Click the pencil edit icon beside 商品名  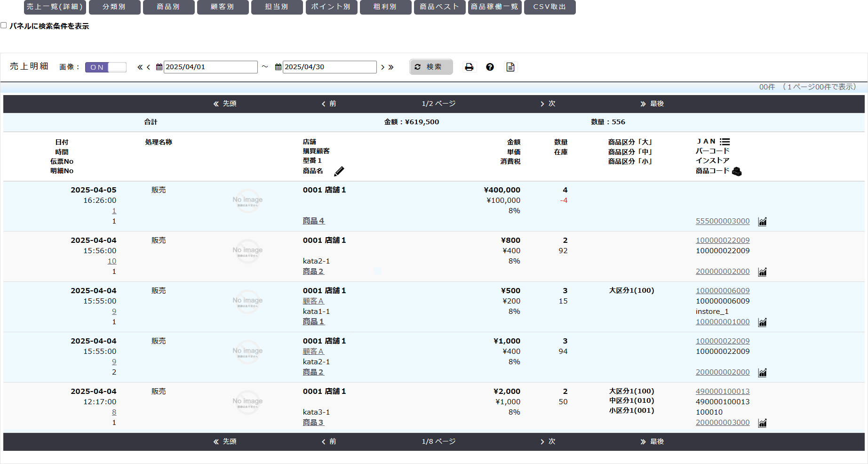click(339, 171)
